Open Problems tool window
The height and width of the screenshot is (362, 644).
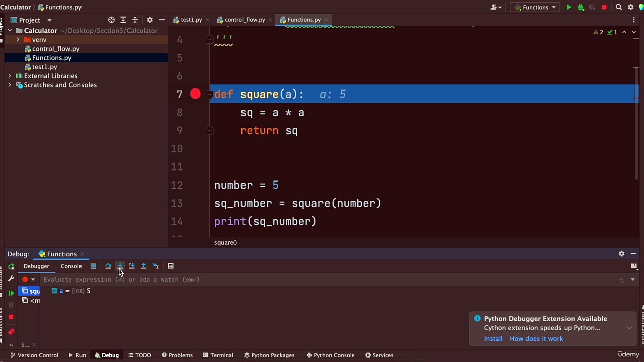[x=177, y=355]
